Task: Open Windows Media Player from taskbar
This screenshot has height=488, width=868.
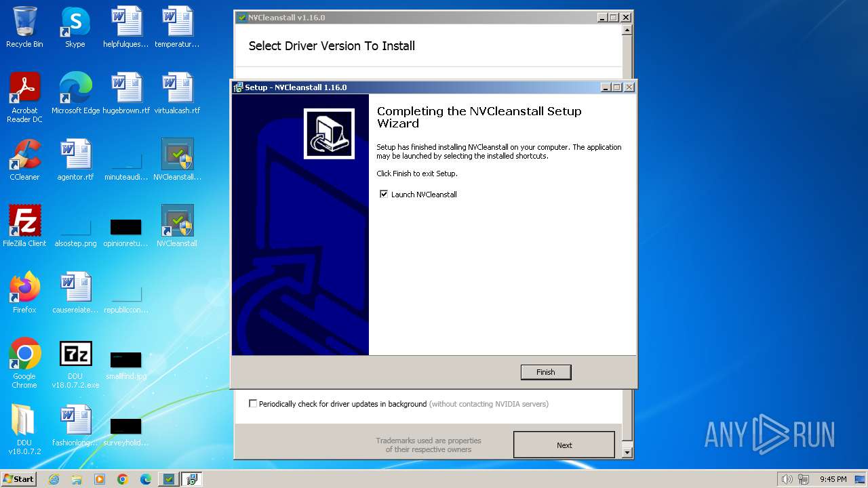Action: click(x=100, y=479)
